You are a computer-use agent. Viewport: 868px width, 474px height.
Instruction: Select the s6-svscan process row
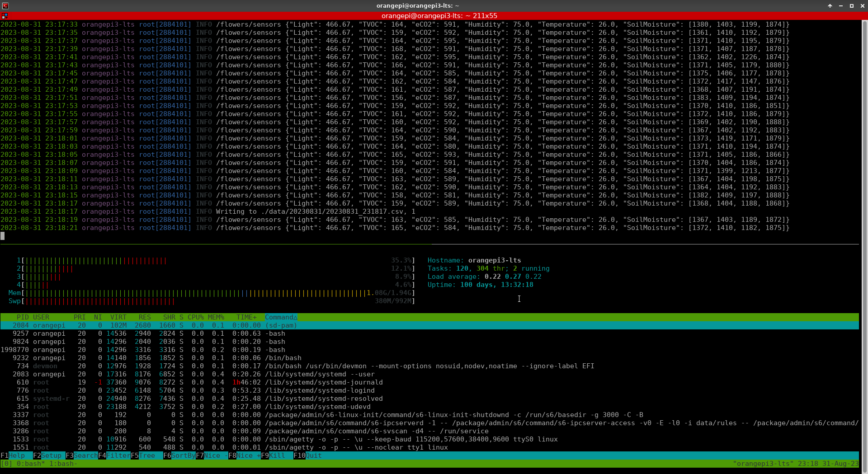pos(429,431)
